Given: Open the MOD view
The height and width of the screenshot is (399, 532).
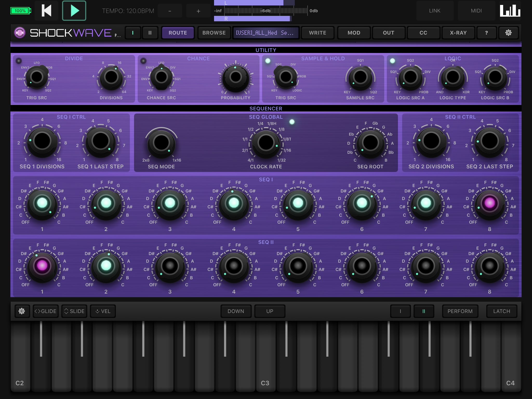Looking at the screenshot, I should click(x=354, y=33).
